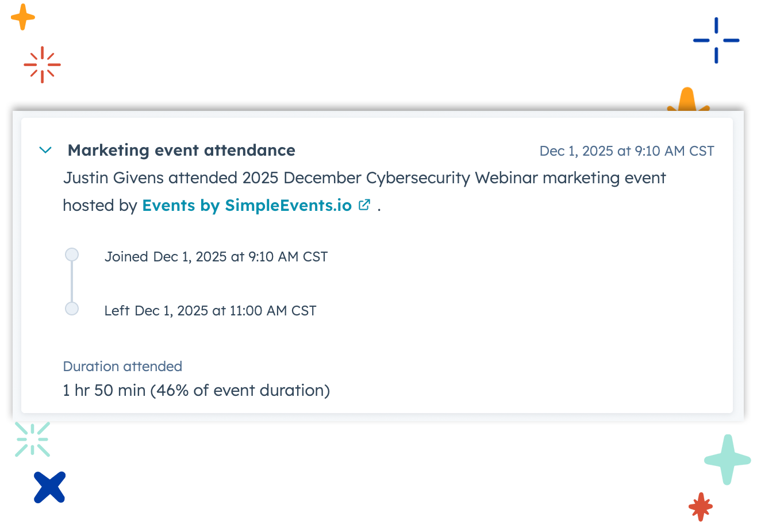Screen dimensions: 757x532
Task: Click the 1 hr 50 min duration value
Action: pos(196,391)
